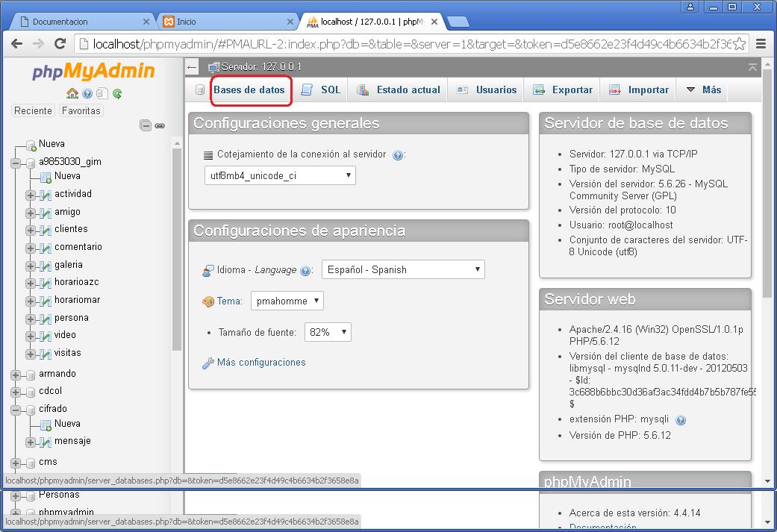Screen dimensions: 777x532
Task: Open the Exportar tab
Action: coord(572,90)
